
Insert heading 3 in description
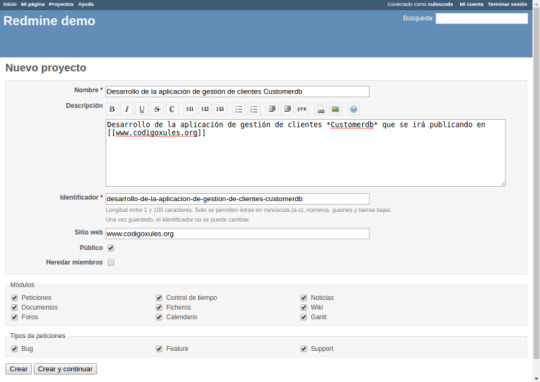[220, 109]
